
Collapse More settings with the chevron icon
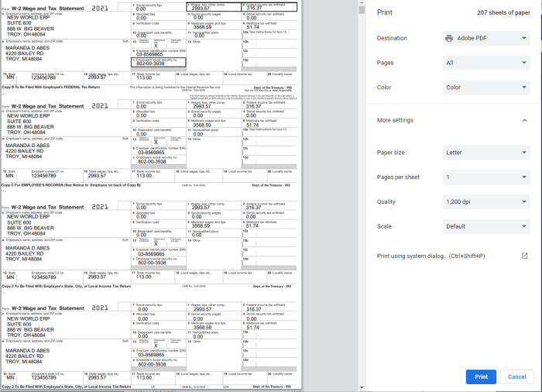coord(524,120)
